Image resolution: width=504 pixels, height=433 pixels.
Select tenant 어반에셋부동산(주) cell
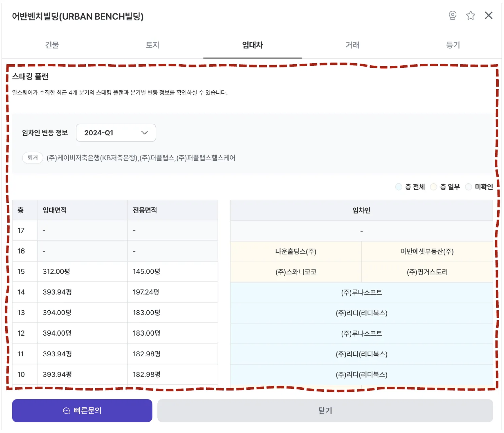point(427,251)
